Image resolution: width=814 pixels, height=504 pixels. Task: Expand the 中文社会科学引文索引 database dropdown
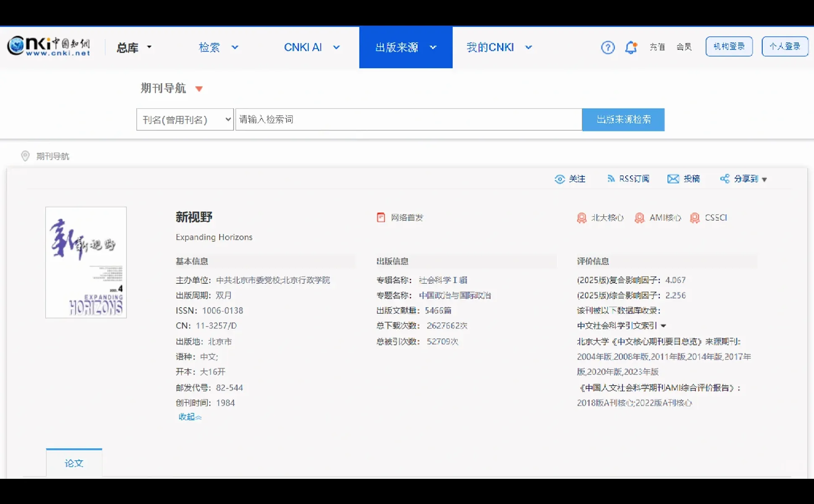(663, 326)
